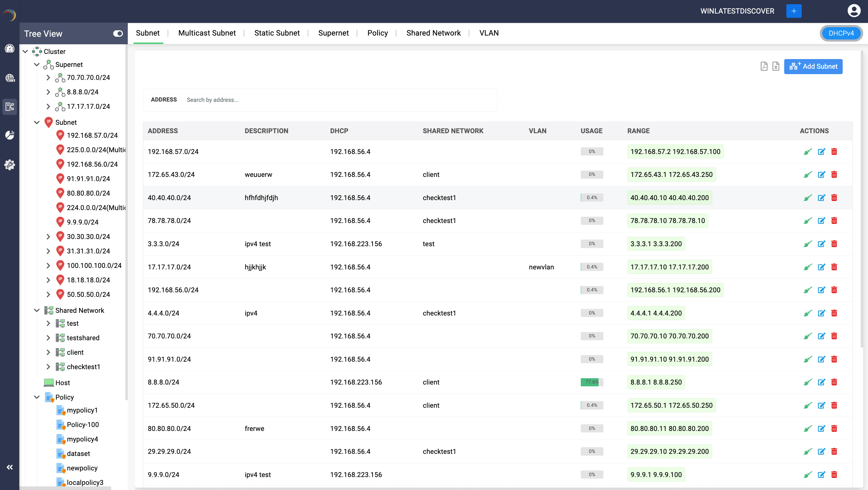The image size is (868, 490).
Task: Expand the checktest1 shared network node
Action: (48, 367)
